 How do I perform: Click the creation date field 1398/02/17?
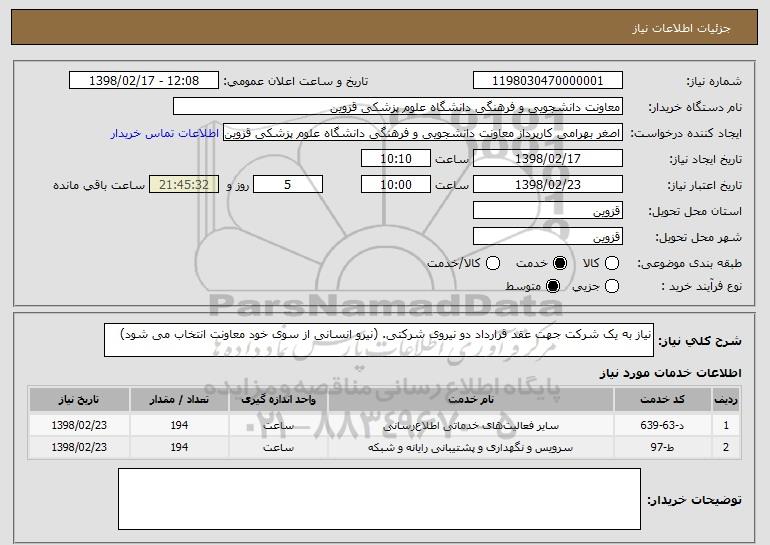click(548, 159)
